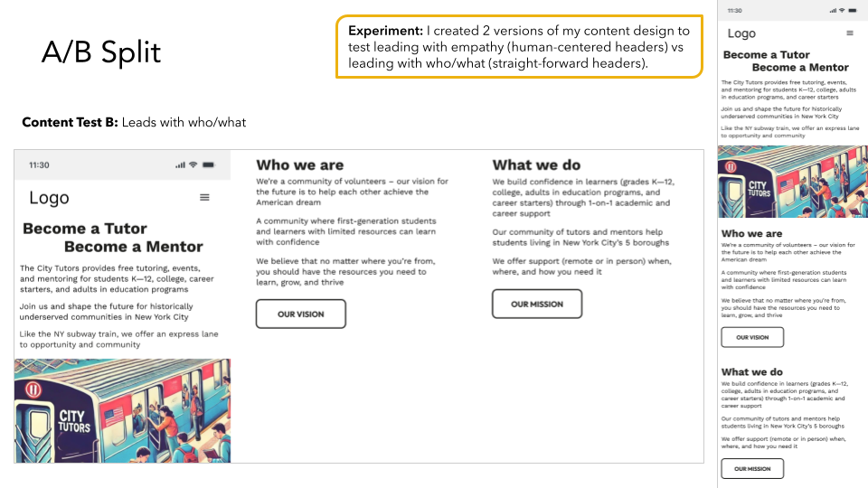Click the battery icon in phone preview
The image size is (868, 488).
point(853,11)
